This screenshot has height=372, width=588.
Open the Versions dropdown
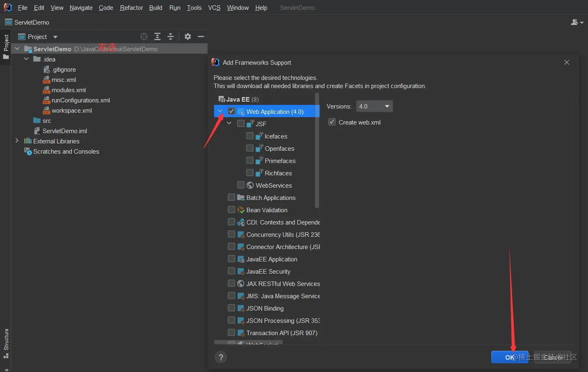(374, 107)
